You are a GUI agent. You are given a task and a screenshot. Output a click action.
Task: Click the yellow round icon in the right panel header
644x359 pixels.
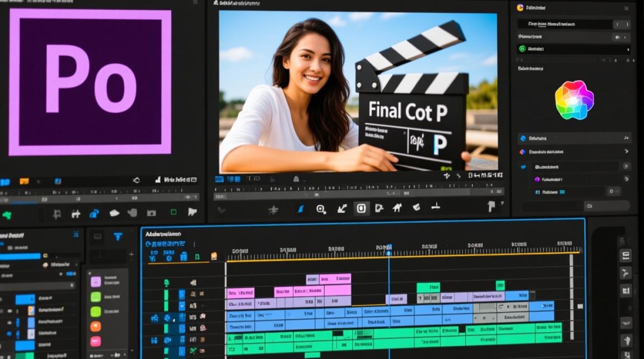click(520, 8)
